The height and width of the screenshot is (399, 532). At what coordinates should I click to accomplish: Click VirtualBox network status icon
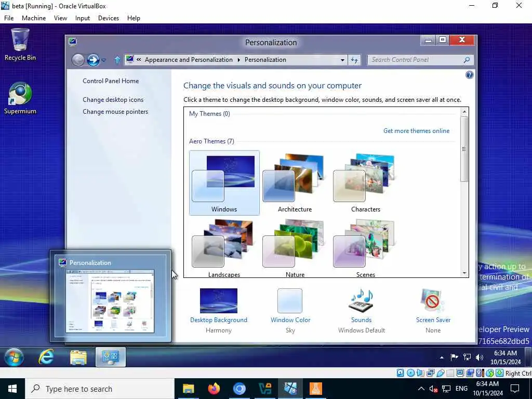[x=430, y=373]
